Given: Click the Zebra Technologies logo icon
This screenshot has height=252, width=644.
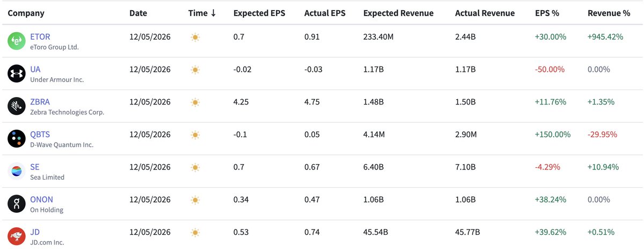Looking at the screenshot, I should pyautogui.click(x=17, y=106).
